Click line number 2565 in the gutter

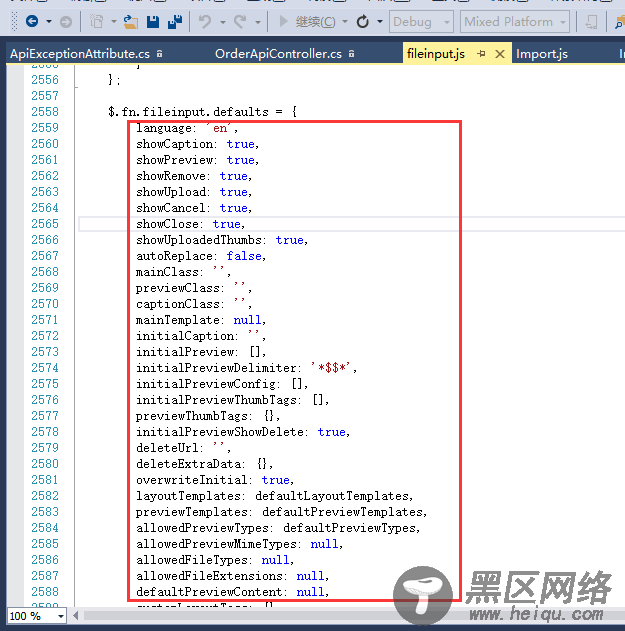[x=45, y=224]
